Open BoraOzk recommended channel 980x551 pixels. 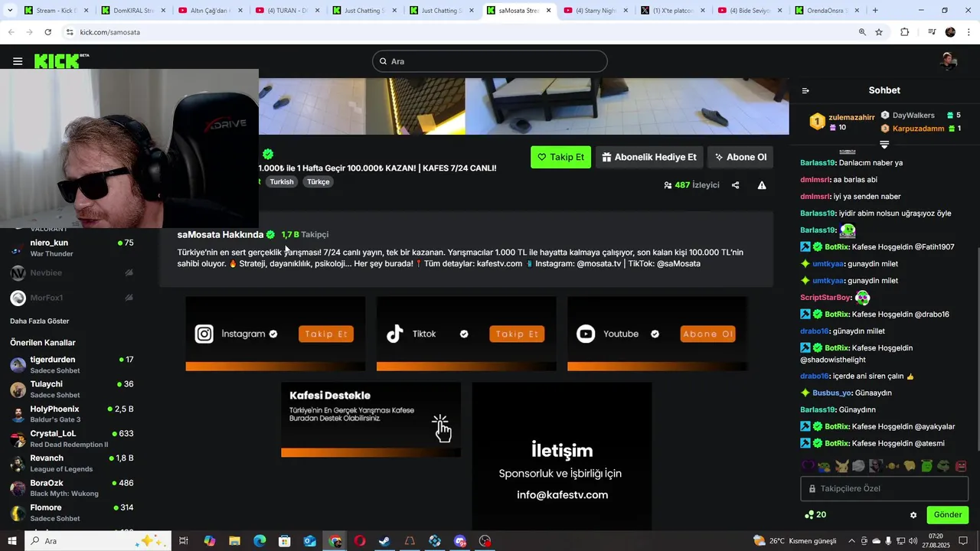coord(71,488)
